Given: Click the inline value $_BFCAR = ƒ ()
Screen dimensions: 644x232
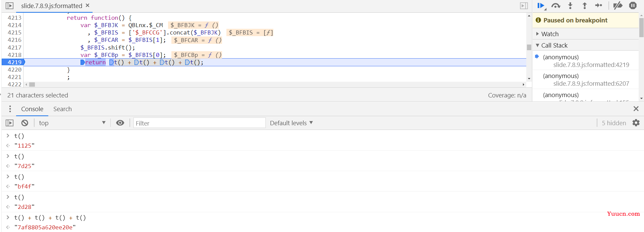Looking at the screenshot, I should 198,40.
